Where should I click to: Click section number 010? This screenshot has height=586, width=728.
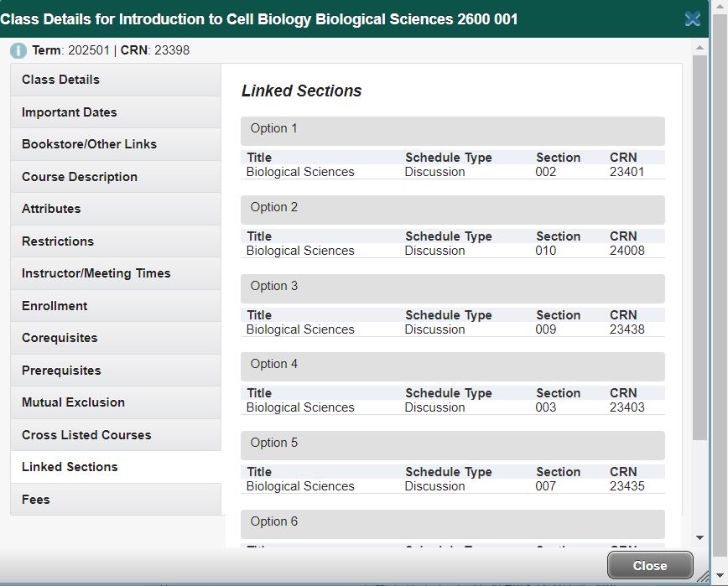tap(545, 251)
